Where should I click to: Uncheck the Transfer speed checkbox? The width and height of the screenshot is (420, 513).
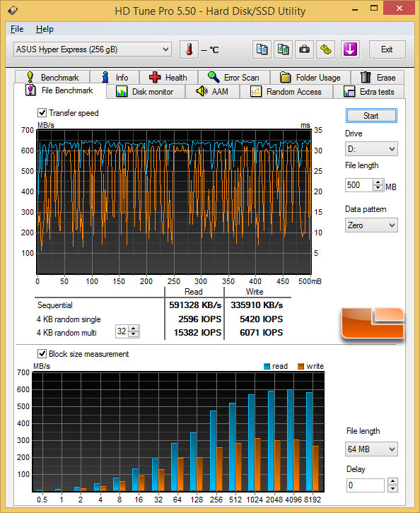[42, 113]
